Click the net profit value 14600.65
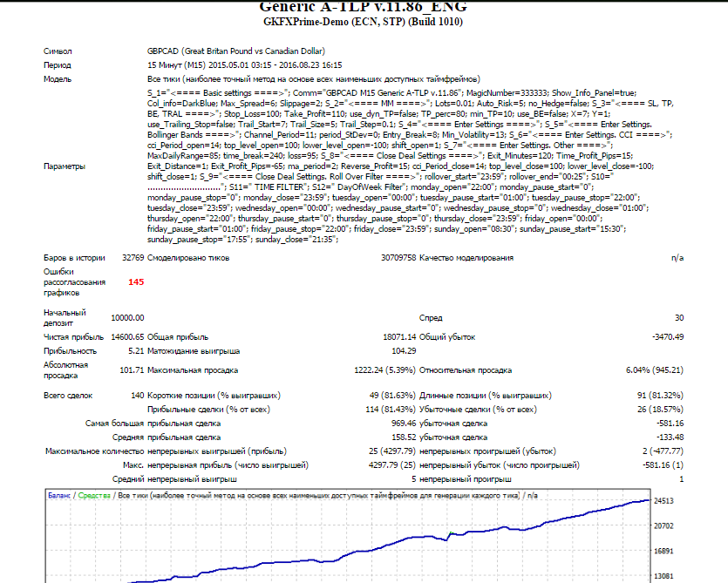The image size is (728, 583). (x=127, y=337)
